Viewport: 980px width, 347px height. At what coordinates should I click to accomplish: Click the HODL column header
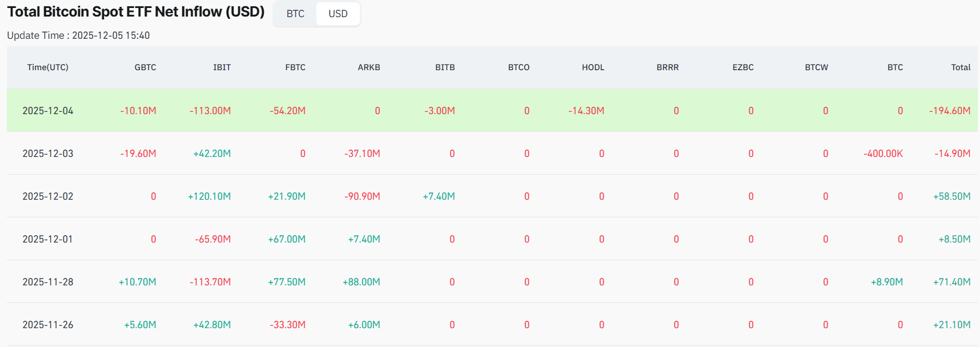click(x=593, y=67)
